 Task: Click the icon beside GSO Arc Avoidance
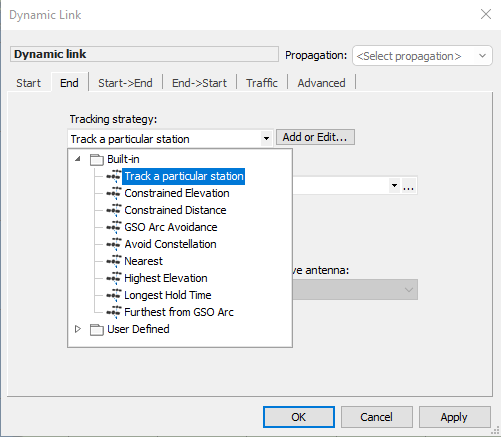pos(114,227)
